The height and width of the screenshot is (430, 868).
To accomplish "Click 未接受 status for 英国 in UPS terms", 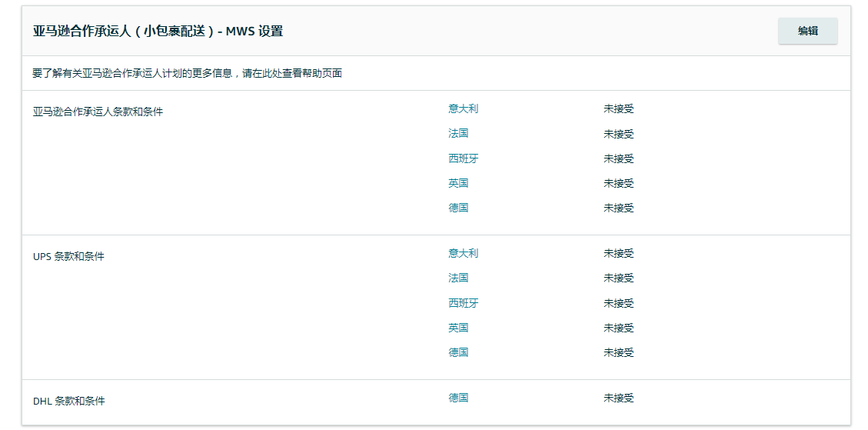I will coord(618,328).
